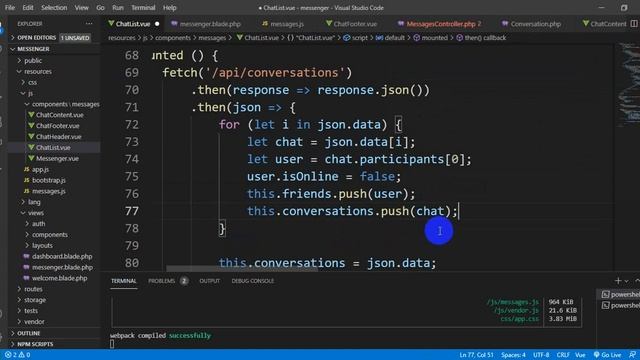640x360 pixels.
Task: Open the Selection menu
Action: (54, 8)
